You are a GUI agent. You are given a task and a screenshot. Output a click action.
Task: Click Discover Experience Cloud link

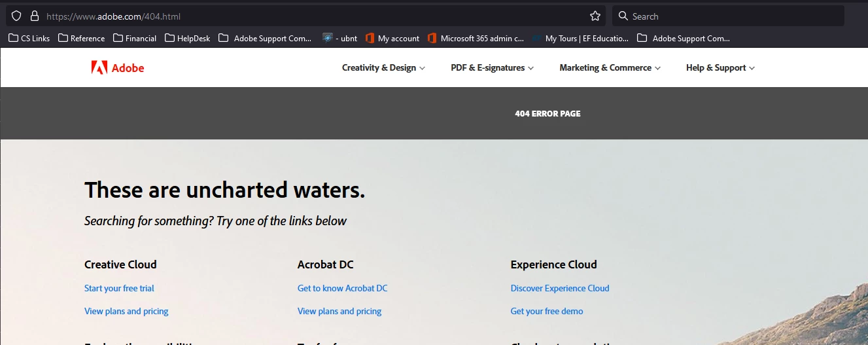tap(560, 288)
